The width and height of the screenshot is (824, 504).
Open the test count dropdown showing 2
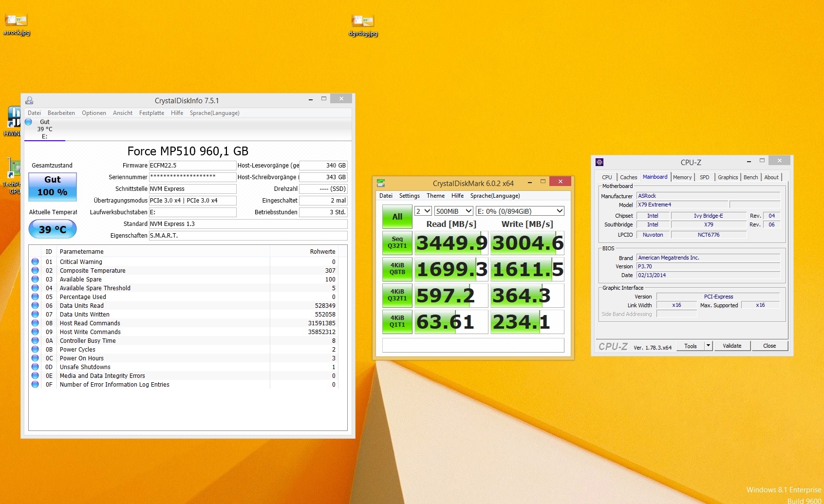(423, 211)
